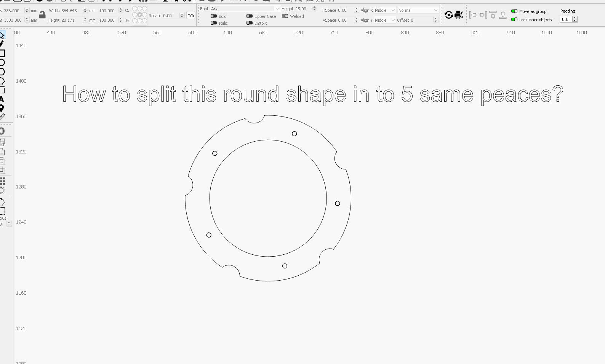605x364 pixels.
Task: Toggle the Upper Case switch
Action: coord(250,16)
